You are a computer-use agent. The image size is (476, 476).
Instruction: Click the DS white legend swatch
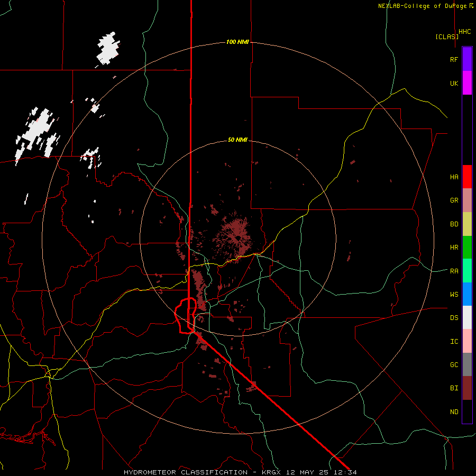coord(467,317)
